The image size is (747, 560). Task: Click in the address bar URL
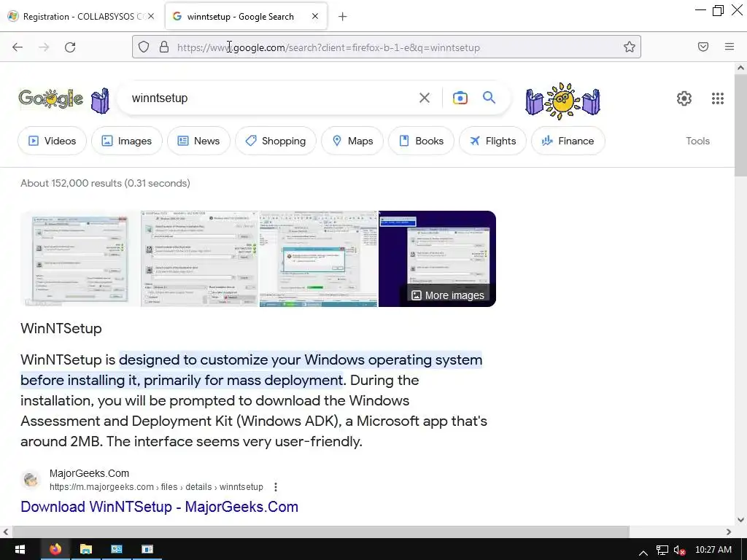point(329,47)
